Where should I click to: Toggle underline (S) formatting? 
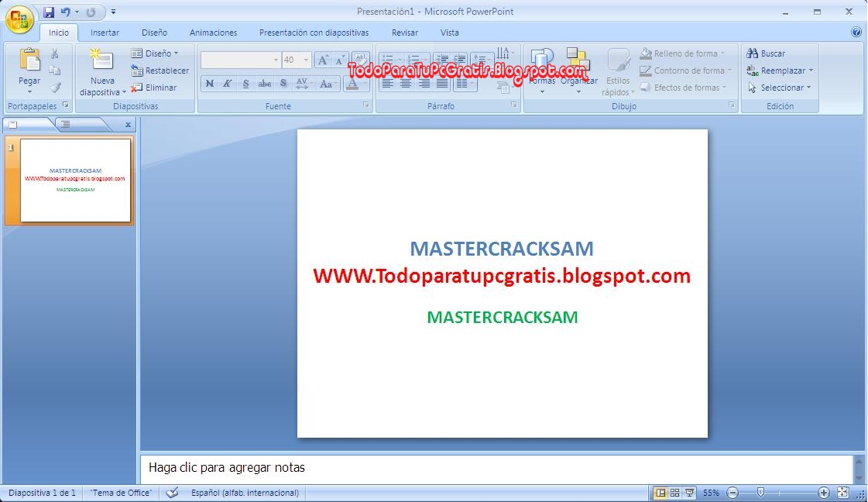click(x=245, y=84)
